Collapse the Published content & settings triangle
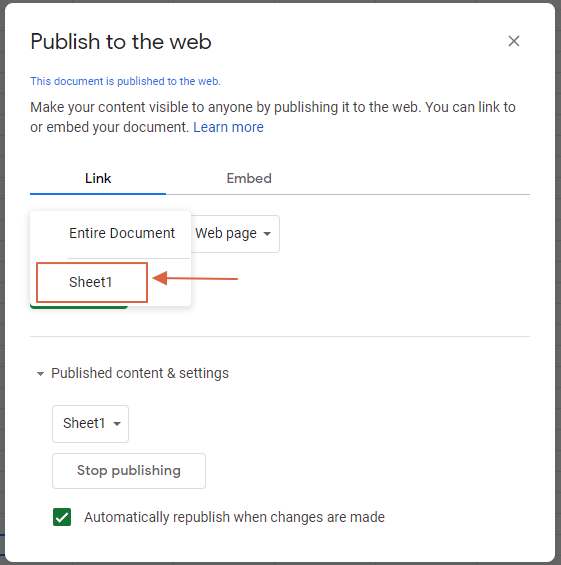This screenshot has width=561, height=565. coord(40,374)
